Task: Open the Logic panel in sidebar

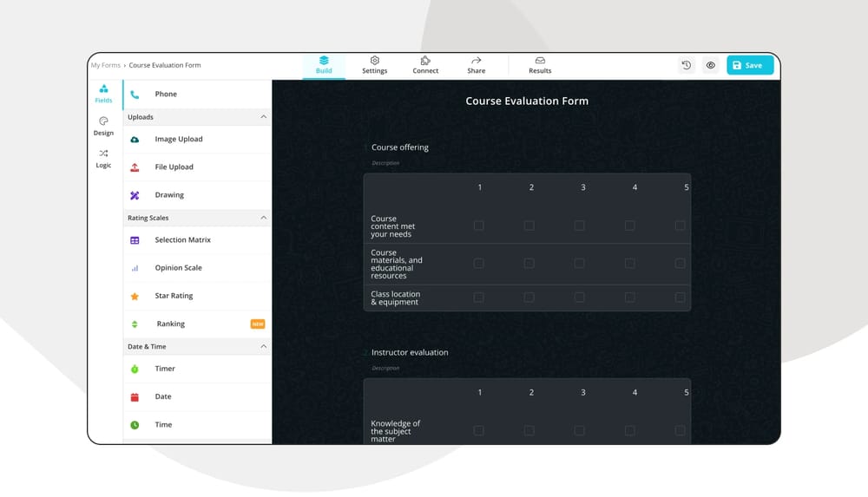Action: pos(103,159)
